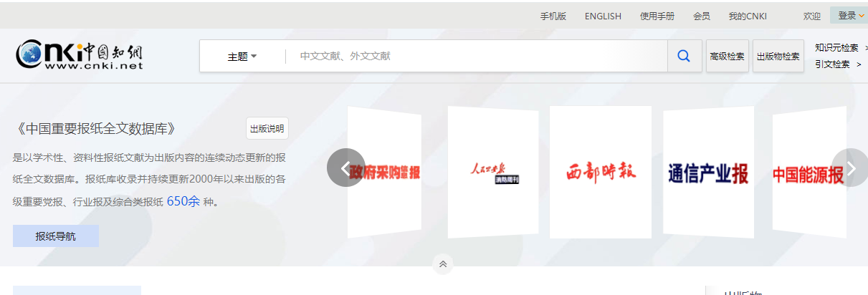Image resolution: width=868 pixels, height=295 pixels.
Task: Click the 高级检索 advanced search button
Action: click(x=726, y=57)
